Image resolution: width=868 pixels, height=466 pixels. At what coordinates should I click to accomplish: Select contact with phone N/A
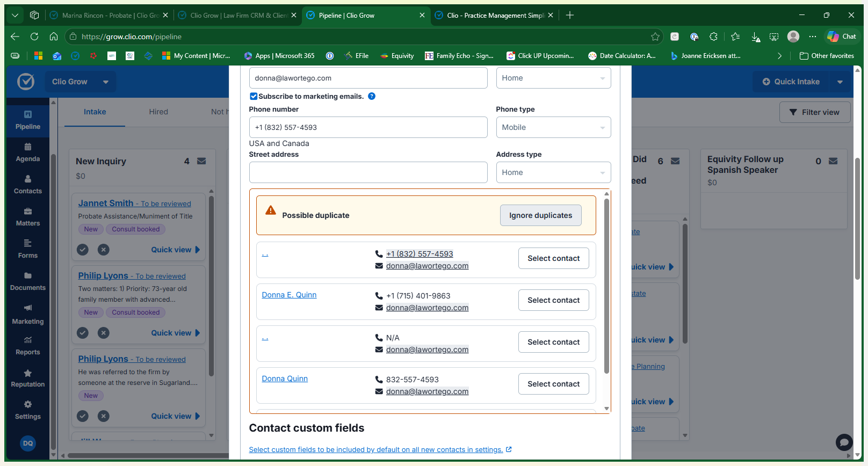tap(553, 342)
